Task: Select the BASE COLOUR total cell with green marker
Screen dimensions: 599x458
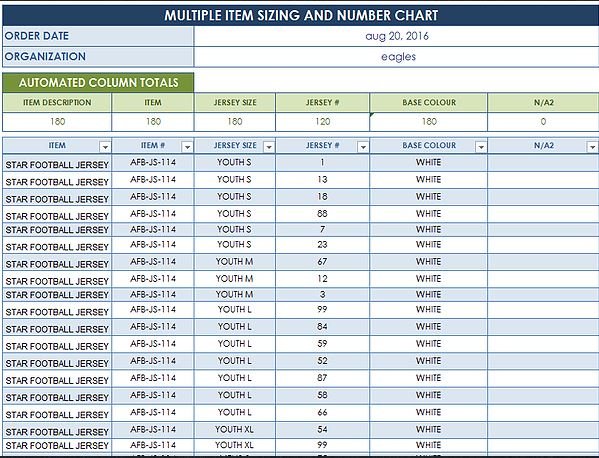Action: [x=429, y=122]
